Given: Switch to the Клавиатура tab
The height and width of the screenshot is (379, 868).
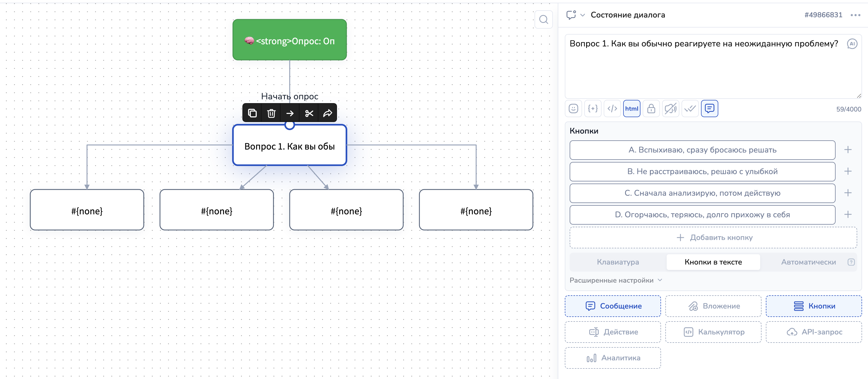Looking at the screenshot, I should point(618,262).
